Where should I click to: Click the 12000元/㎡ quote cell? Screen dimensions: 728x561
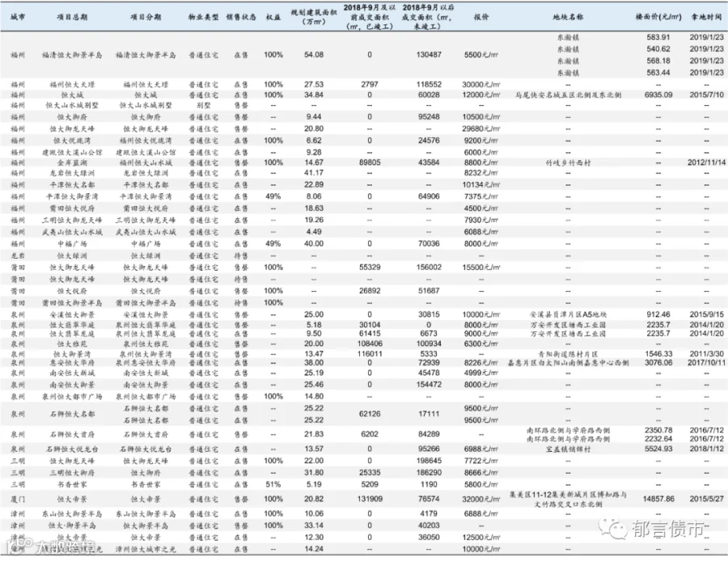coord(481,95)
